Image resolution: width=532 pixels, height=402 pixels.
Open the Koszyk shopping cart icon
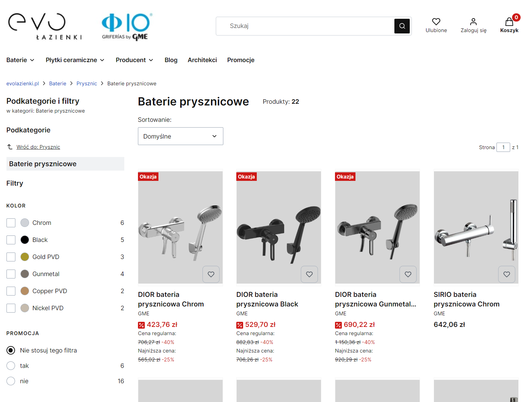509,23
